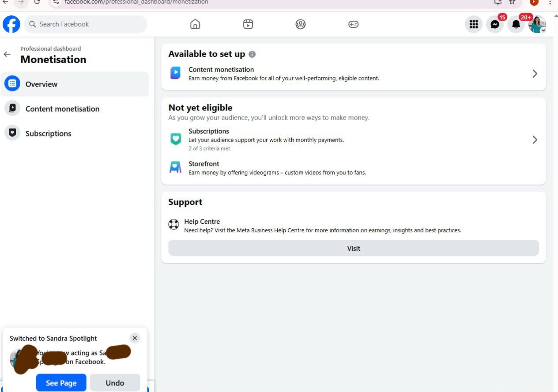Open Messenger chats icon
The height and width of the screenshot is (392, 558).
(x=495, y=24)
